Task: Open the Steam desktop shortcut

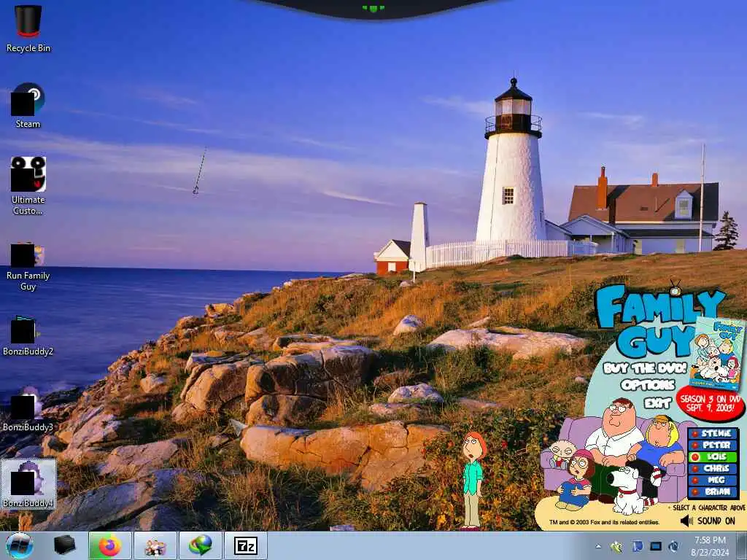Action: click(28, 106)
